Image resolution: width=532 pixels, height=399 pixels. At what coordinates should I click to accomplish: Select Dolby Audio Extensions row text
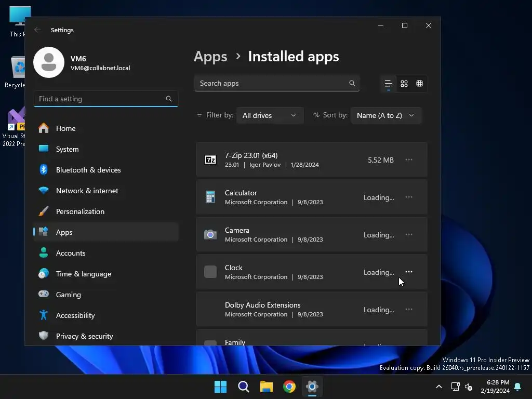(x=262, y=305)
